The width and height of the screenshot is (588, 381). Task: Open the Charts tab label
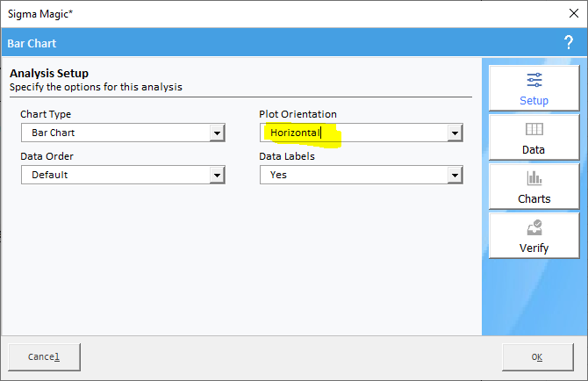point(534,198)
